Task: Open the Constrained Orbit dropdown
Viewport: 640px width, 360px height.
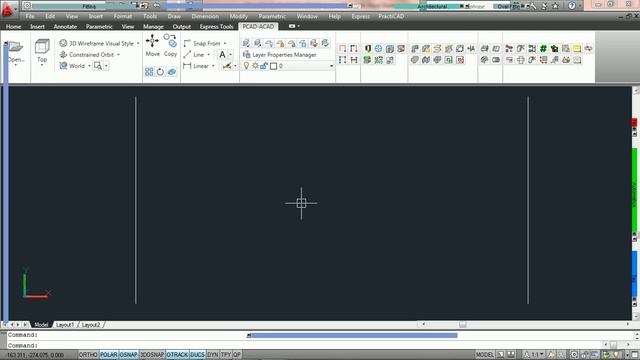Action: point(118,55)
